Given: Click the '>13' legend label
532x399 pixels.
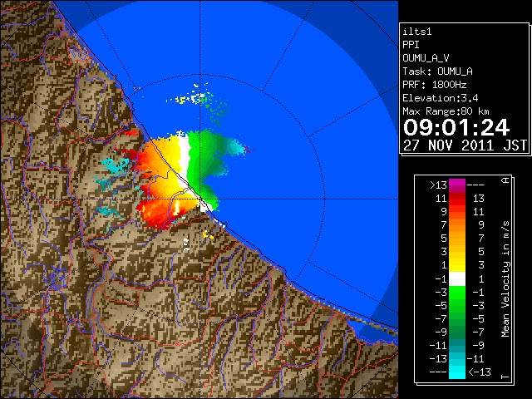Looking at the screenshot, I should click(x=438, y=185).
